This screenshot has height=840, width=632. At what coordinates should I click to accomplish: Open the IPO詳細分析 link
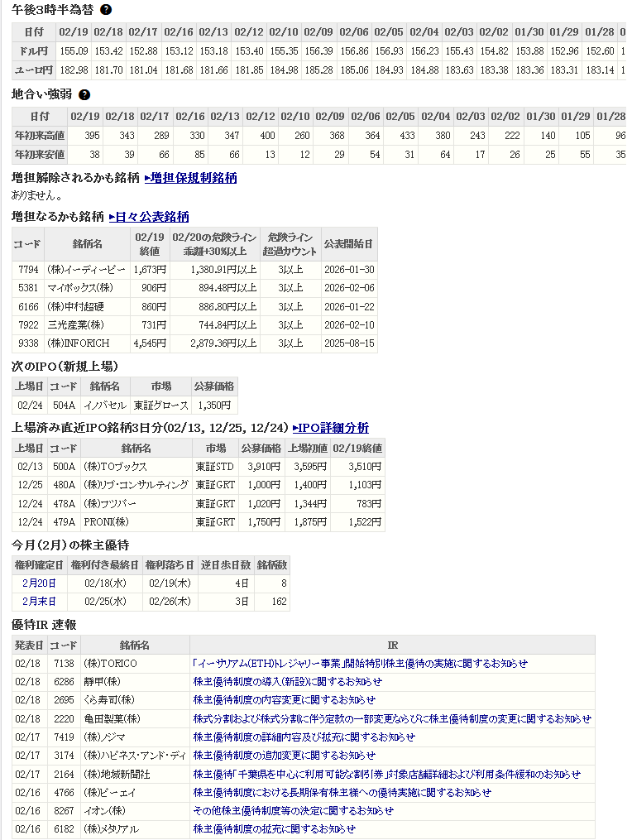point(331,428)
